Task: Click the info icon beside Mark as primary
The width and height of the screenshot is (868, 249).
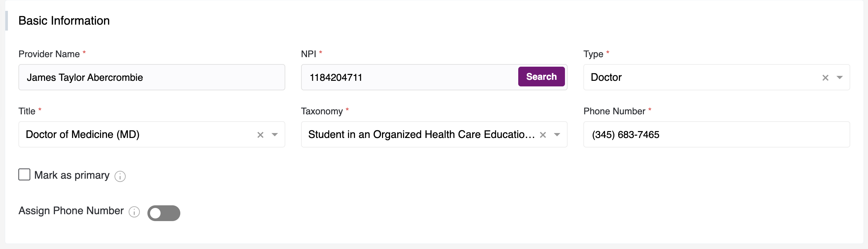Action: [x=120, y=176]
